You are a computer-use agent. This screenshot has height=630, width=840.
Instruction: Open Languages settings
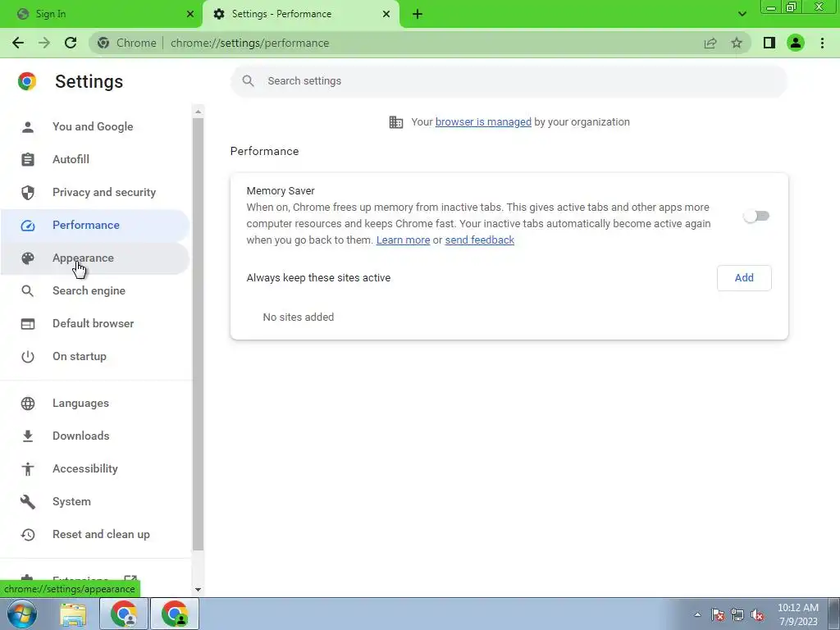95,404
